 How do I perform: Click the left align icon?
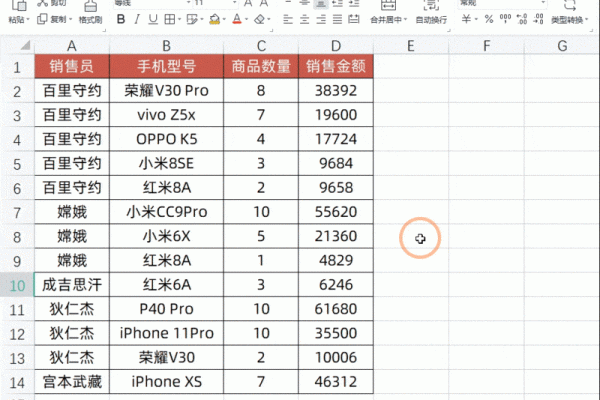(x=288, y=19)
